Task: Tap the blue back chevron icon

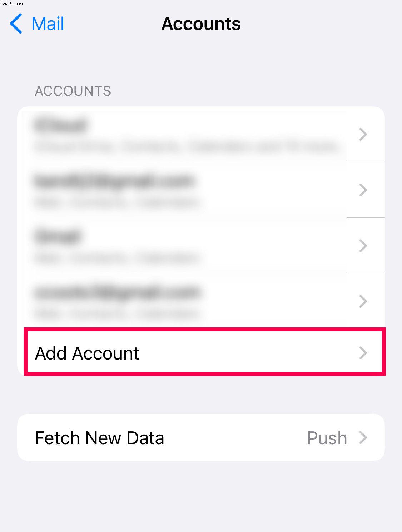Action: [x=16, y=24]
